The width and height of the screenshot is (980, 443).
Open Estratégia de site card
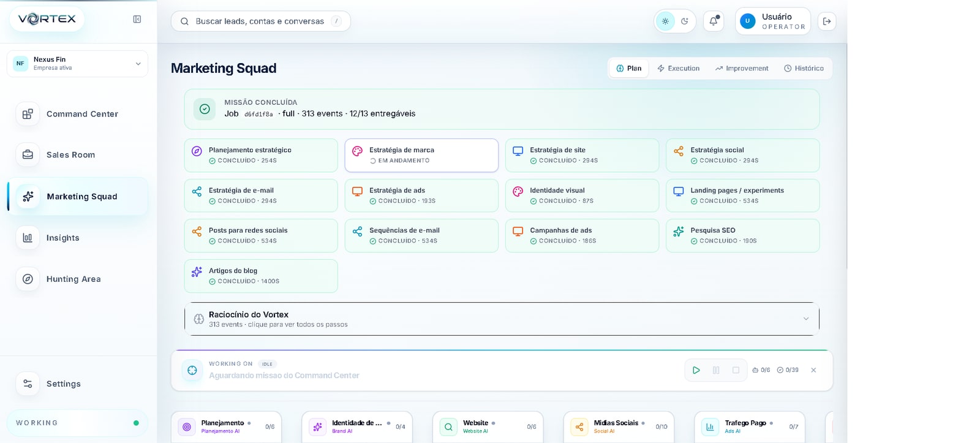tap(582, 155)
